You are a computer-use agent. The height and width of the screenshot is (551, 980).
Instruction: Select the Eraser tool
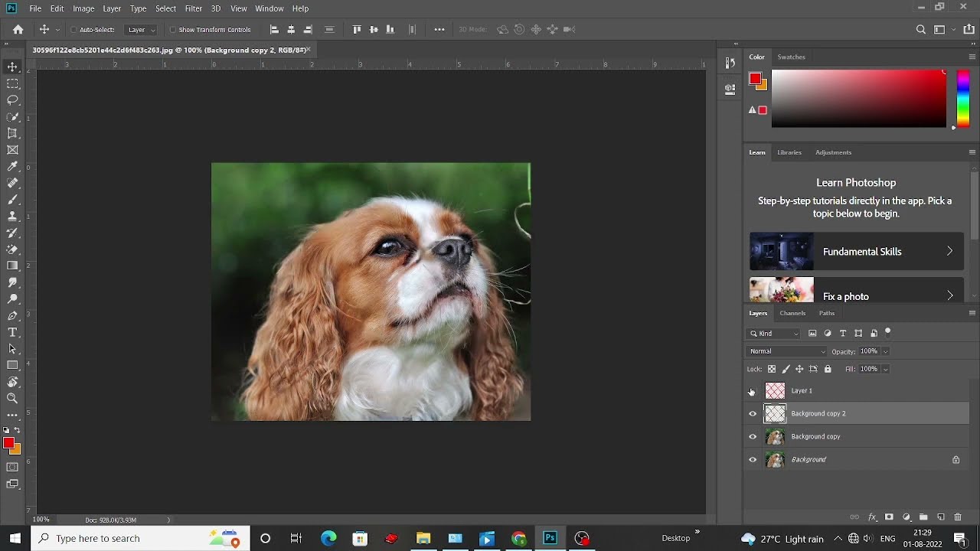click(12, 249)
